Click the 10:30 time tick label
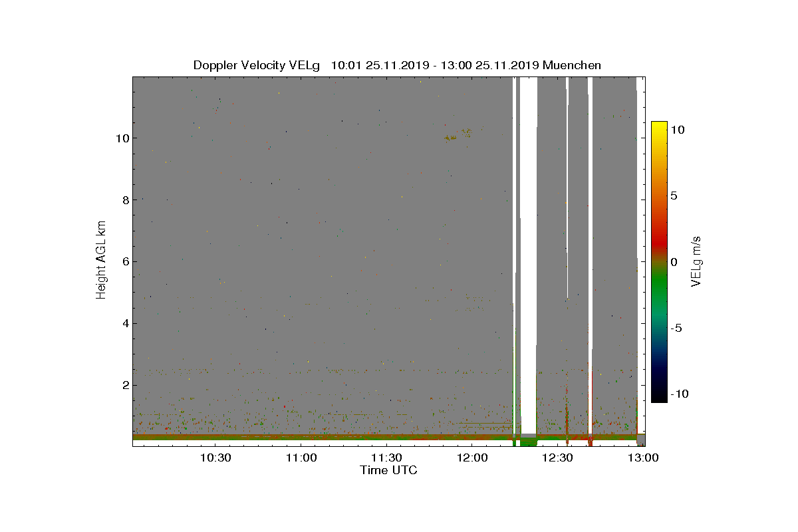The height and width of the screenshot is (532, 798). coord(215,458)
